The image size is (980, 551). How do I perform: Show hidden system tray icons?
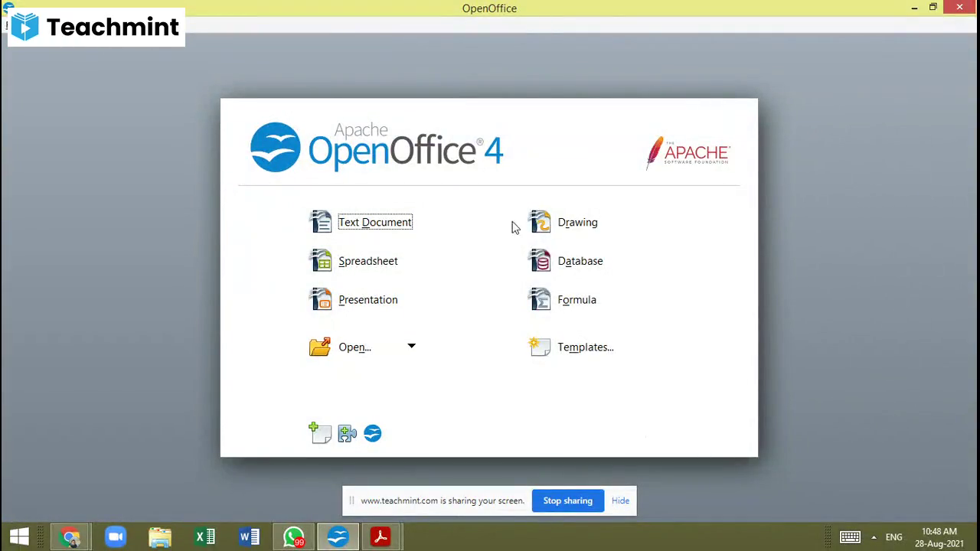pos(874,537)
